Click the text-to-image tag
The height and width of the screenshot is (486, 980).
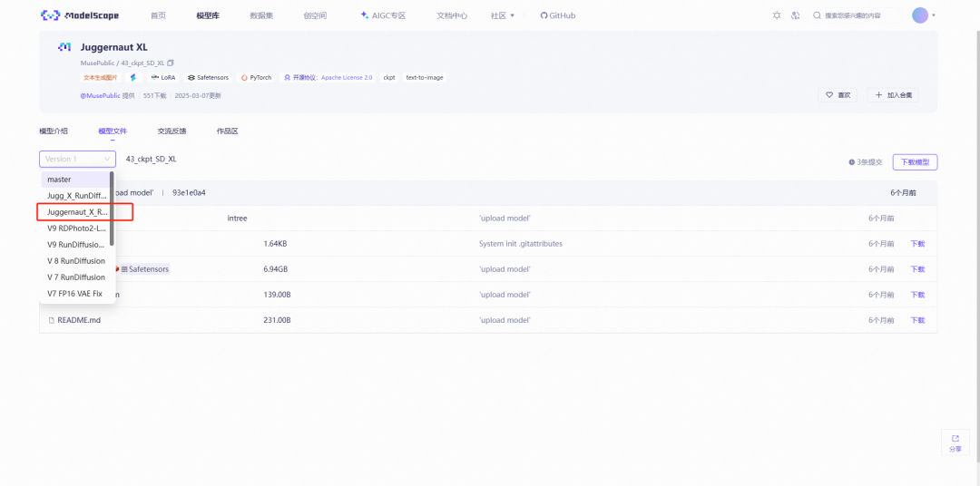coord(425,77)
